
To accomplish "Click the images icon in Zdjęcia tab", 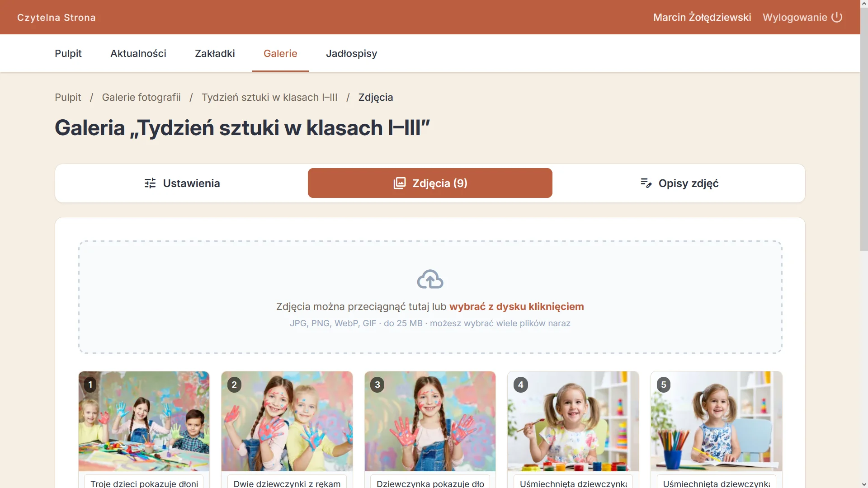I will (400, 183).
